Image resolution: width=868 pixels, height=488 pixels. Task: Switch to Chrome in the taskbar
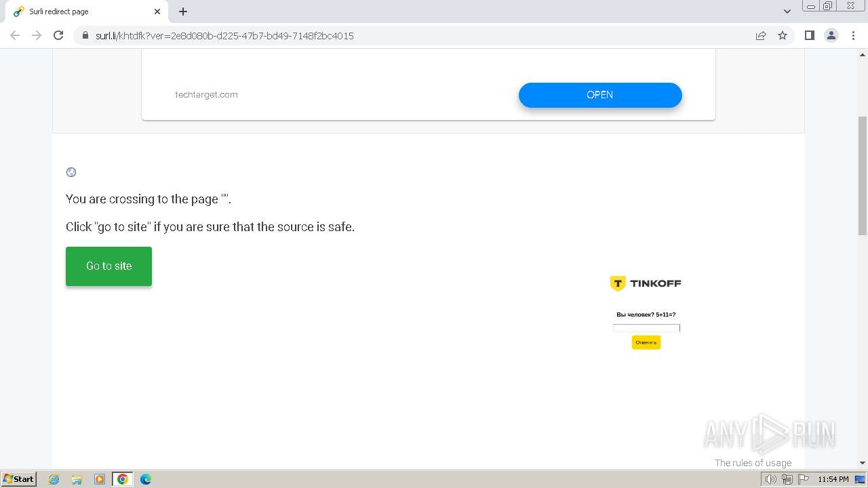pos(123,479)
